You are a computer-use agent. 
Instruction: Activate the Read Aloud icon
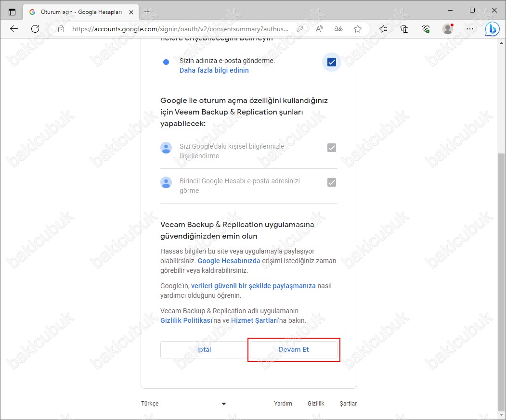[x=319, y=29]
